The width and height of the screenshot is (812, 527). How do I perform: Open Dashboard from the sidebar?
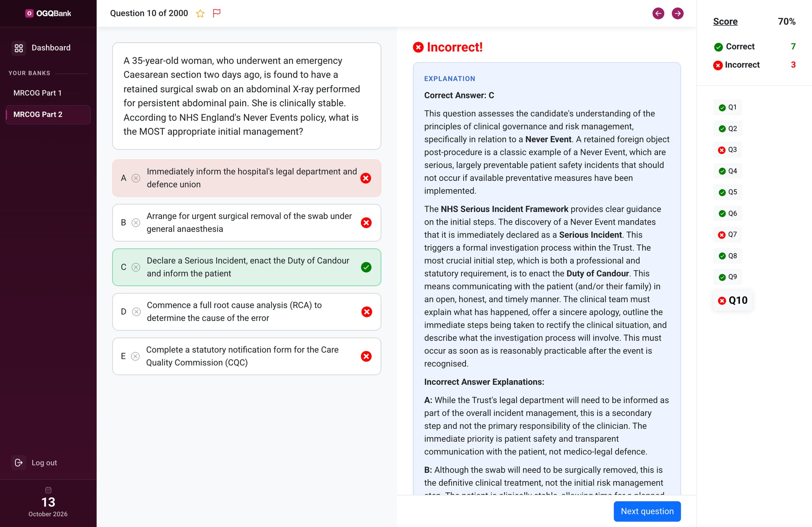(x=48, y=48)
